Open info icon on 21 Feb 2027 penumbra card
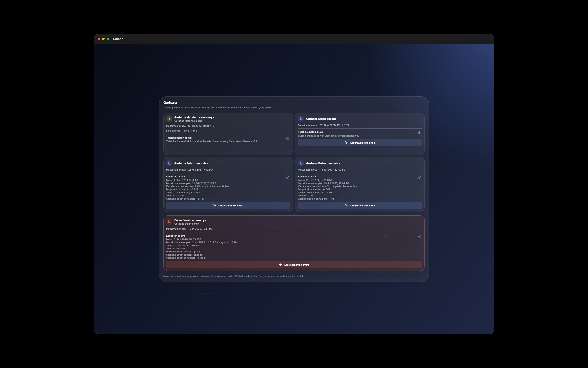This screenshot has width=588, height=368. tap(288, 177)
